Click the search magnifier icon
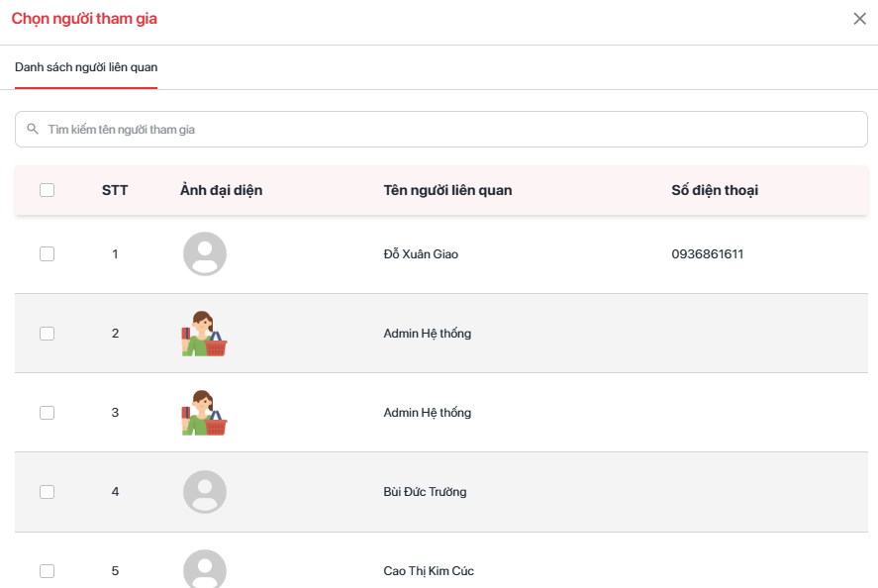Screen dimensions: 878x588 click(x=33, y=130)
